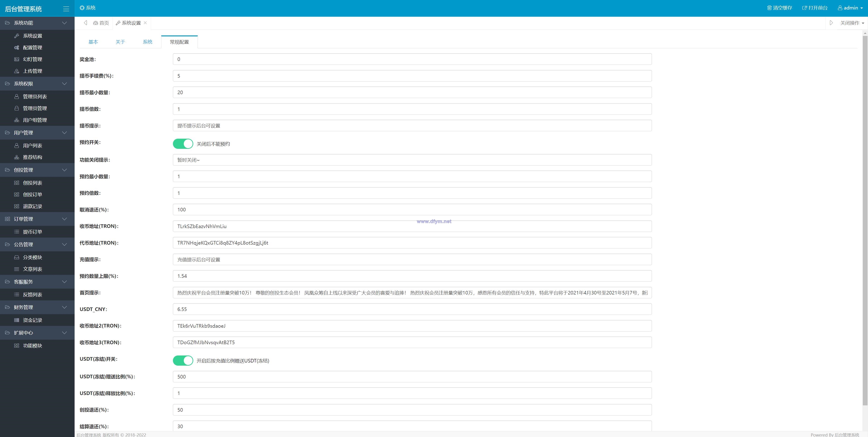
Task: Click the 创投退还(%) input field
Action: [412, 410]
